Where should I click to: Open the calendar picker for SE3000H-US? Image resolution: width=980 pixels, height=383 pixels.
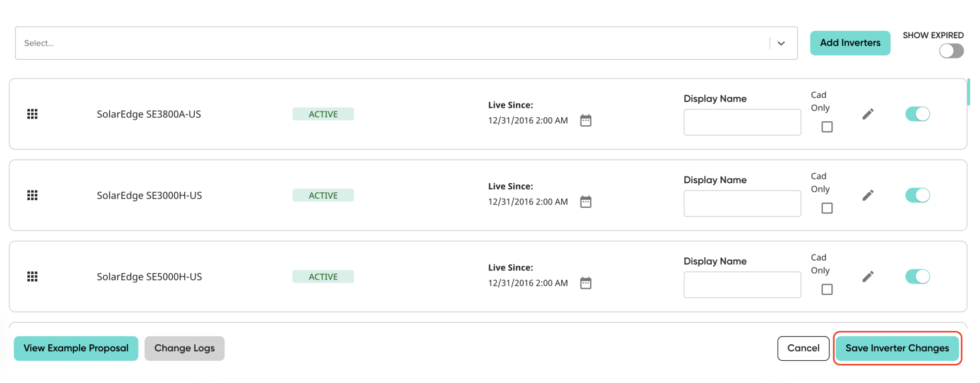click(x=586, y=202)
